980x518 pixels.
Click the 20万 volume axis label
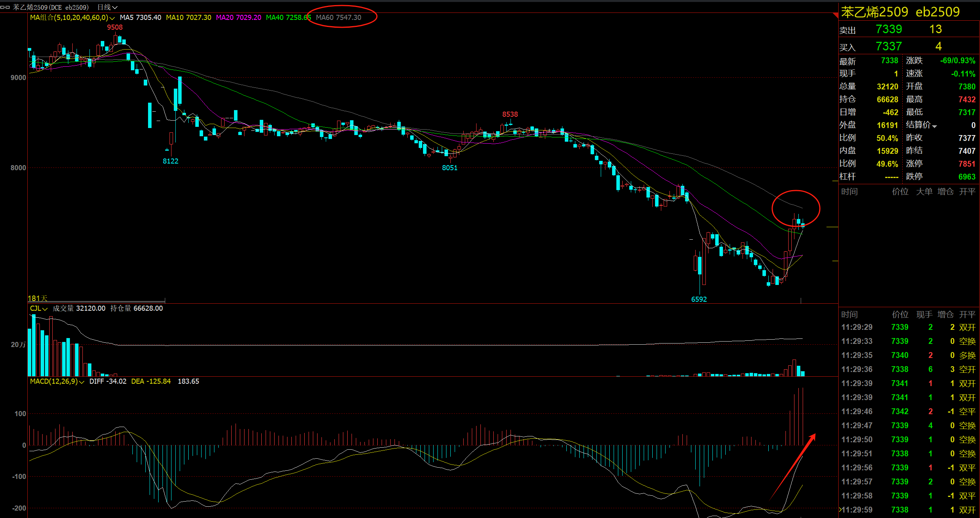(x=18, y=345)
